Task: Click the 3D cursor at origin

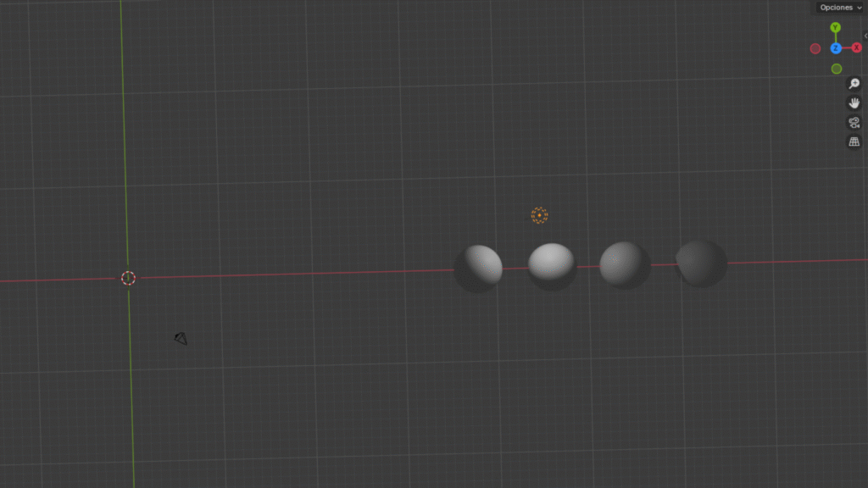Action: click(x=129, y=278)
